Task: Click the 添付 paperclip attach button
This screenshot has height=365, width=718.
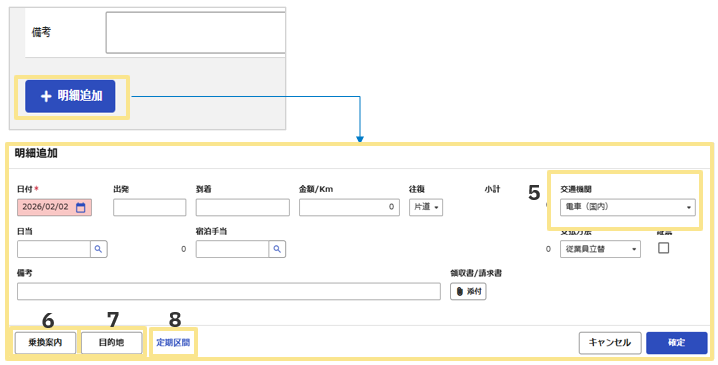Action: point(468,291)
